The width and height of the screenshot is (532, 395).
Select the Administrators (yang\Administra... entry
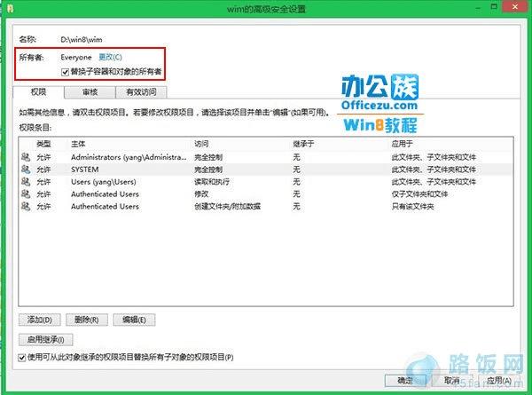tap(266, 157)
